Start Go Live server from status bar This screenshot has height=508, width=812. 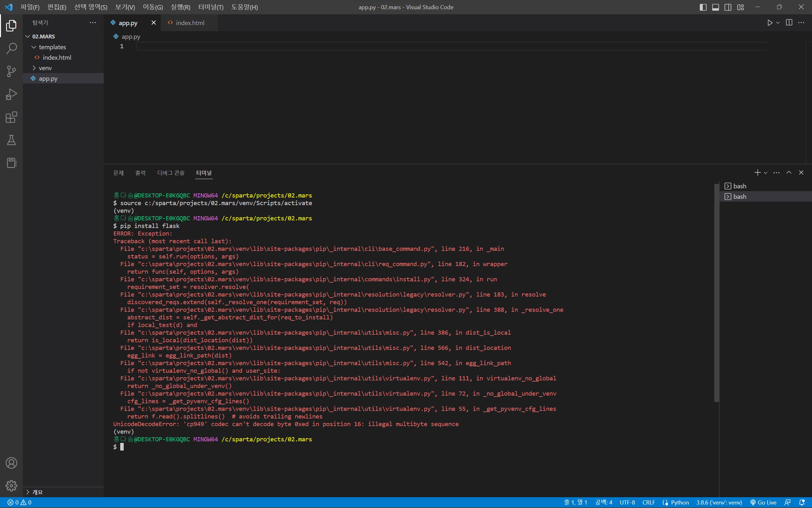pos(763,503)
